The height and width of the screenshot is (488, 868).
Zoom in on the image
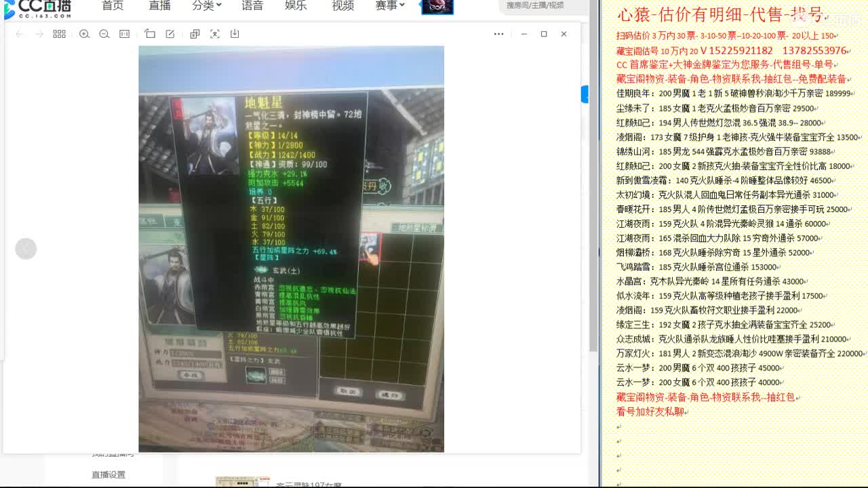(x=84, y=34)
